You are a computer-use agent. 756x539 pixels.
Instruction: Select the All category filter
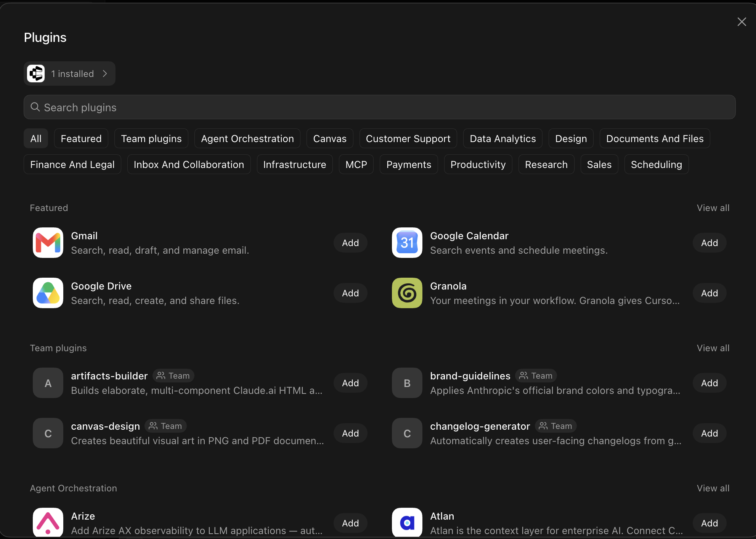[36, 138]
